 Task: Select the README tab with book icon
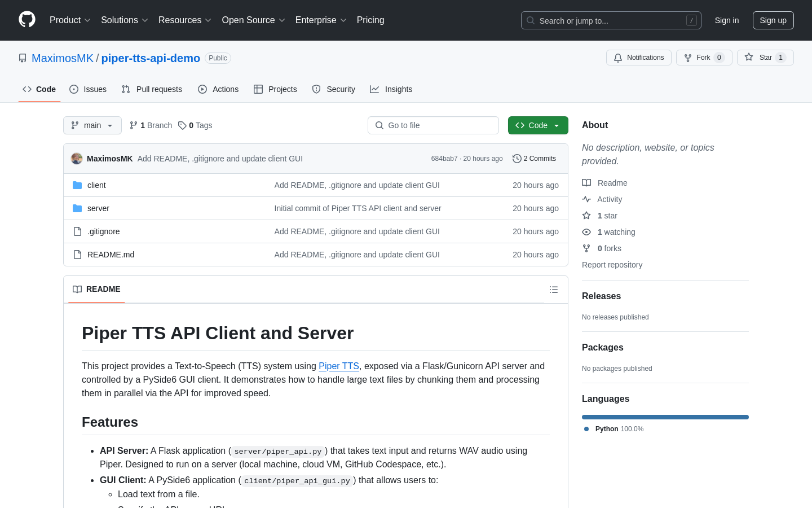pos(96,289)
